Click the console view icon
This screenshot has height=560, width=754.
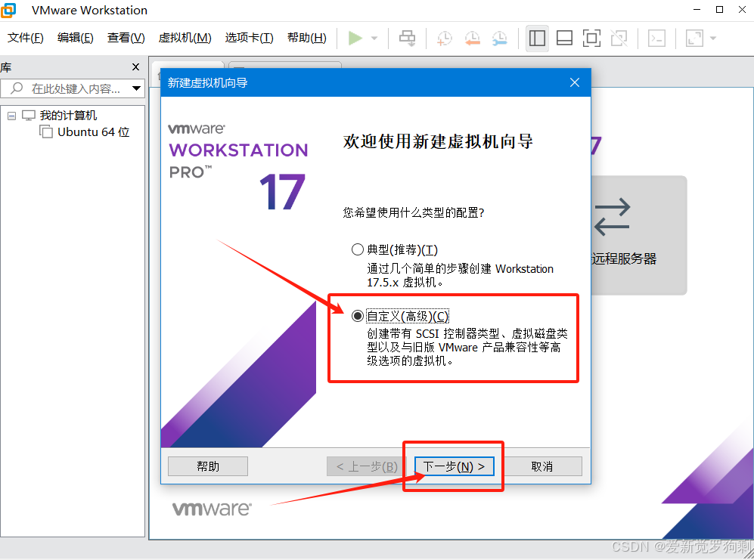656,39
